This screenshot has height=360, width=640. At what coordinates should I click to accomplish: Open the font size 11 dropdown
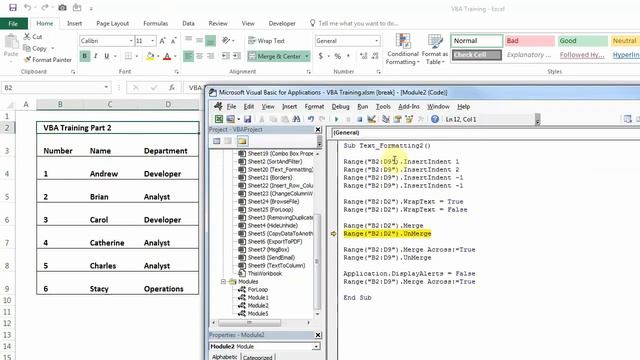[x=153, y=41]
